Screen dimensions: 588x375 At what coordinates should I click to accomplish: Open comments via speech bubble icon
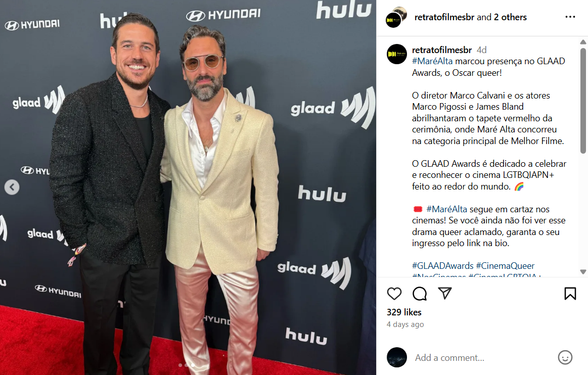pyautogui.click(x=420, y=294)
